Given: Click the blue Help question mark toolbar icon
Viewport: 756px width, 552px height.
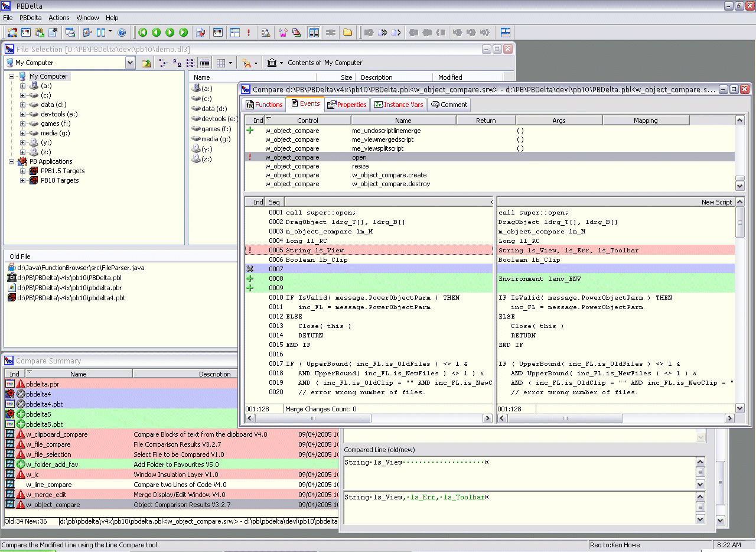Looking at the screenshot, I should pyautogui.click(x=122, y=33).
